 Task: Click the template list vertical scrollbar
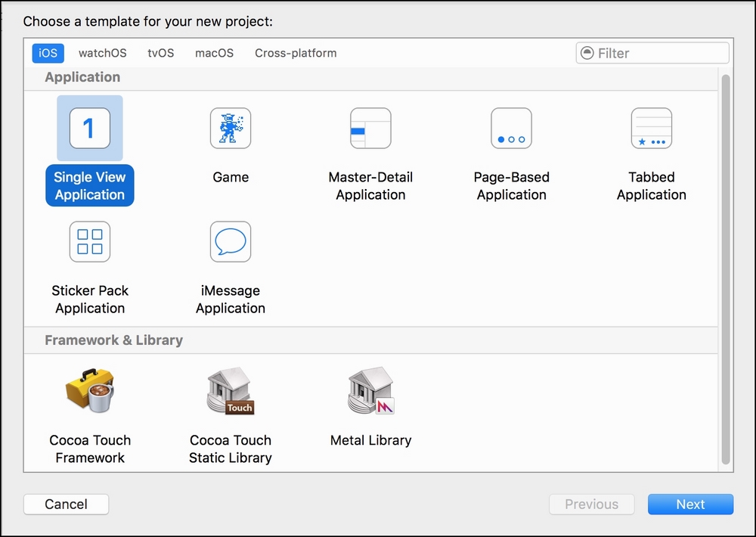(x=726, y=269)
